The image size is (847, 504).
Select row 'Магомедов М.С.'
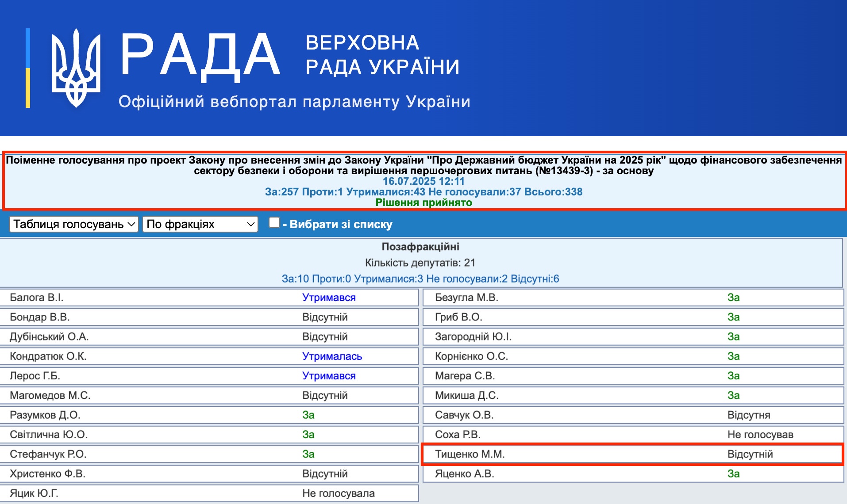[x=209, y=395]
